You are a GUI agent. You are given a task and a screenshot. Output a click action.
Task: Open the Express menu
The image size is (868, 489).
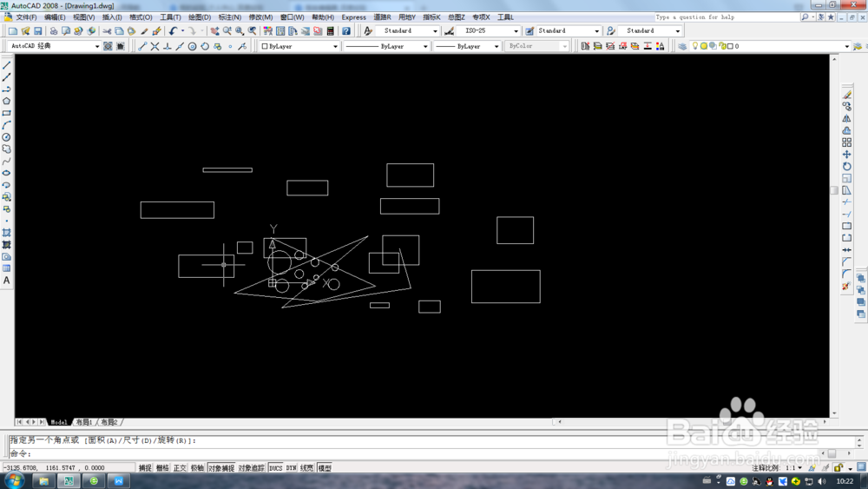click(x=354, y=17)
